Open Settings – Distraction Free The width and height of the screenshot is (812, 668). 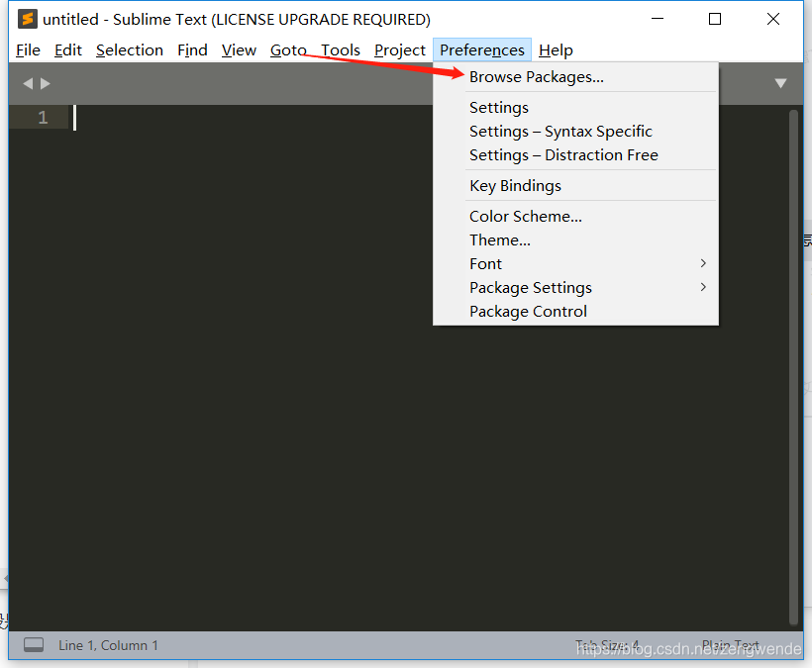click(575, 155)
